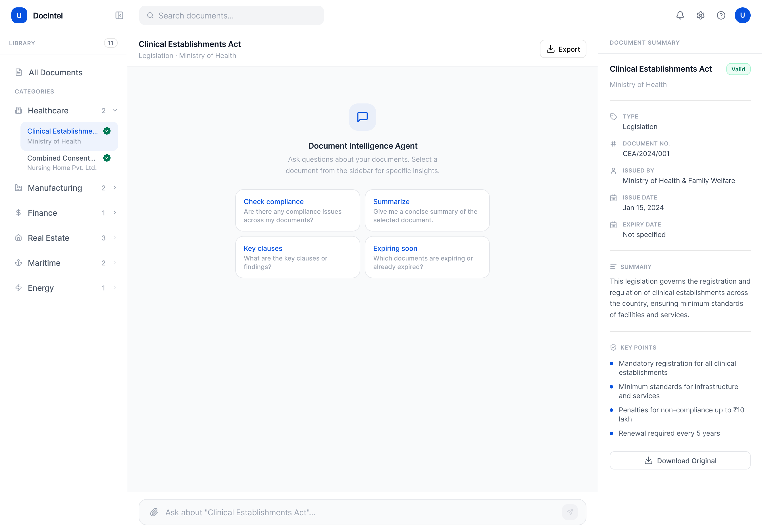Select the Energy category

click(41, 288)
